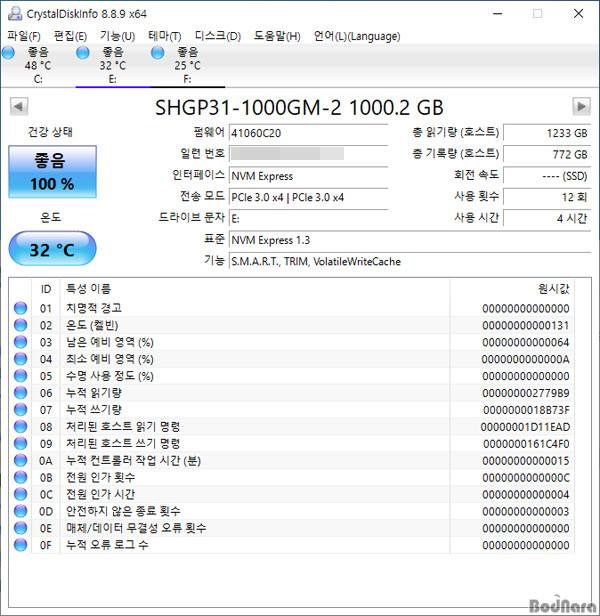Click raw value 000000161C4F0
The image size is (600, 616).
coord(526,444)
